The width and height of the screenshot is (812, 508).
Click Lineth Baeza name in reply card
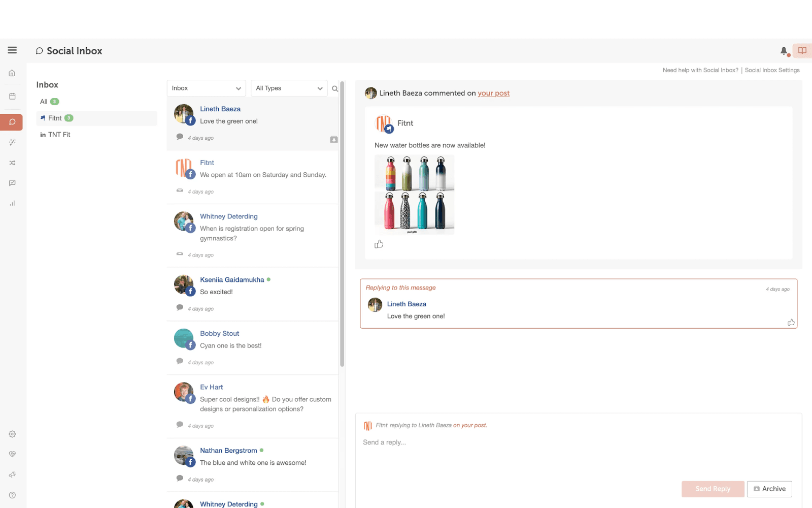pos(407,304)
